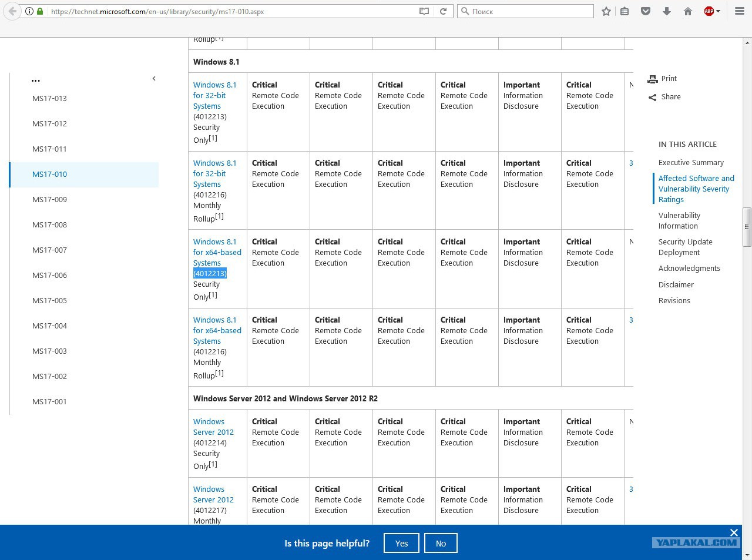Answer No to page helpful prompt
The width and height of the screenshot is (752, 560).
point(441,543)
